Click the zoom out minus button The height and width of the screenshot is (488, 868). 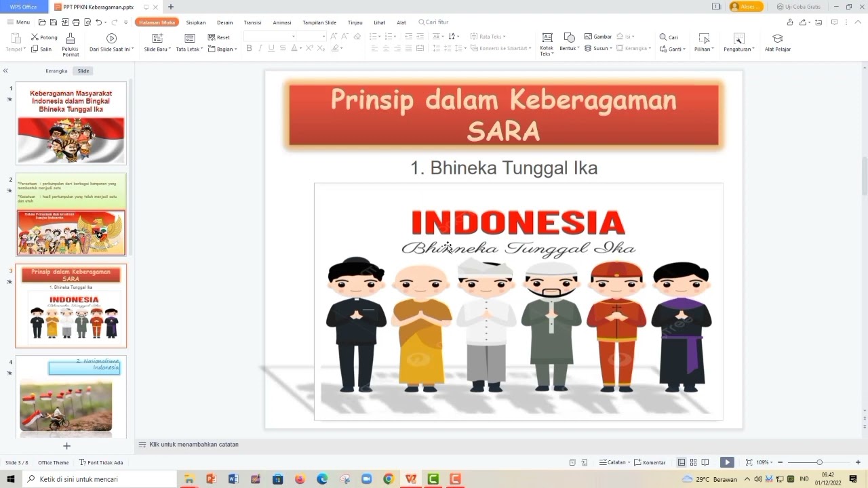(781, 462)
